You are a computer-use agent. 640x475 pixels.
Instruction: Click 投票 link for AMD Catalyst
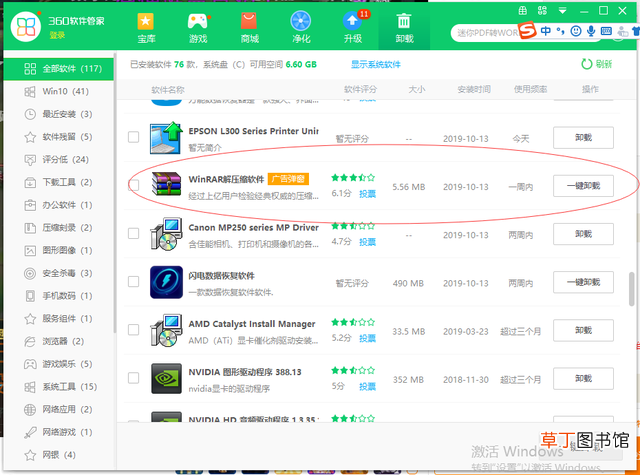(367, 338)
